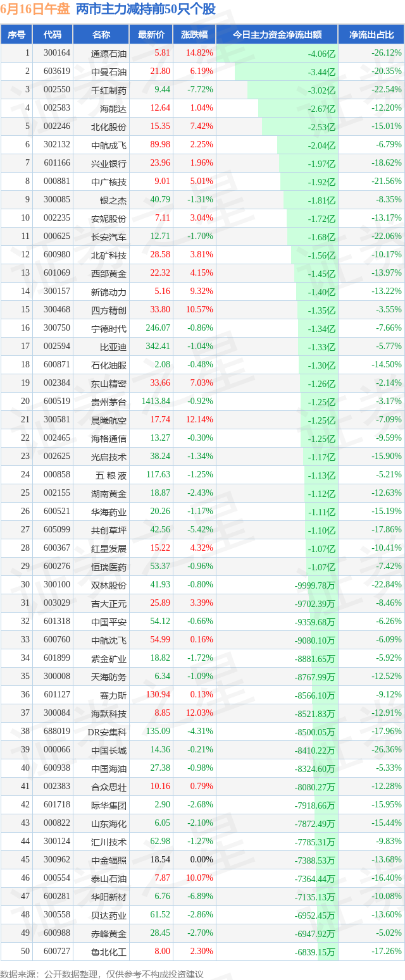Select stock name 吉大正元
Image resolution: width=405 pixels, height=980 pixels.
point(109,604)
